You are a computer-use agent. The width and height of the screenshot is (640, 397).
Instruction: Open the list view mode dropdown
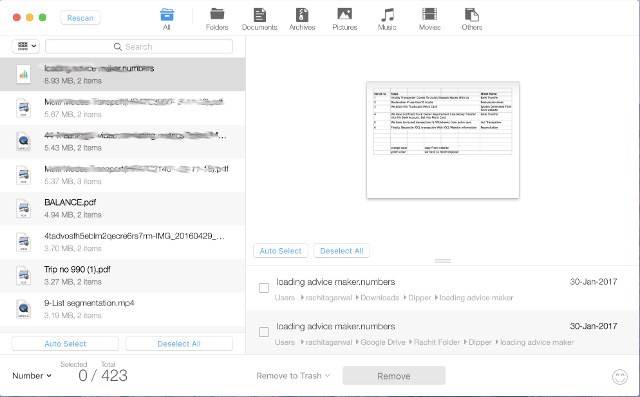[x=26, y=46]
